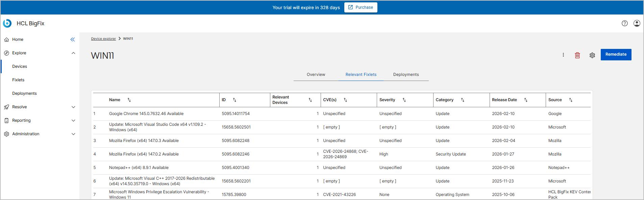The height and width of the screenshot is (200, 644).
Task: Open the gear settings icon near Remediate
Action: [x=592, y=55]
